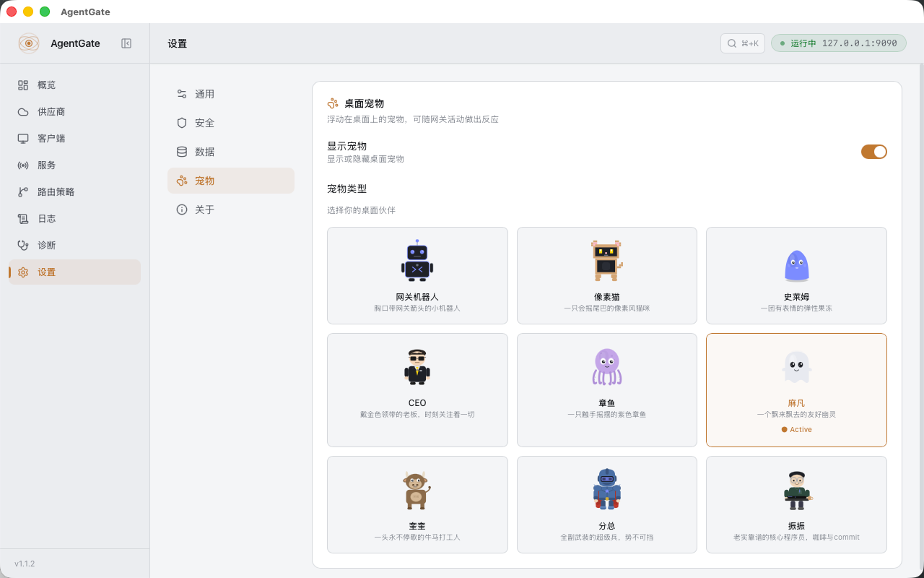Click the 设置 gear icon in sidebar

(23, 272)
